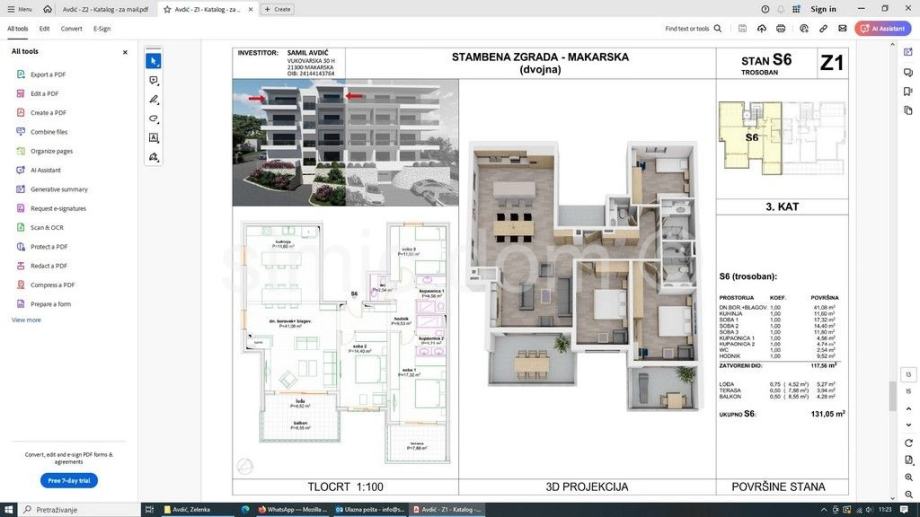Image resolution: width=920 pixels, height=517 pixels.
Task: Click the print document icon
Action: click(780, 28)
